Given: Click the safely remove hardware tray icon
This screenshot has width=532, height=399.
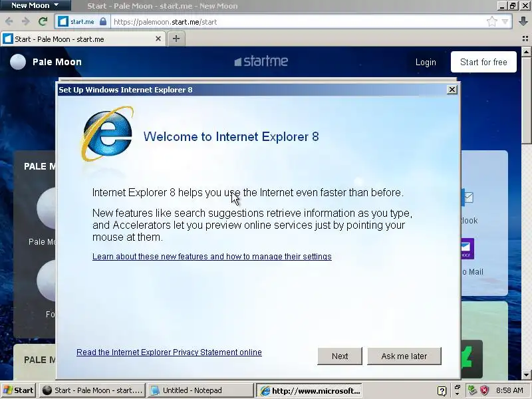Looking at the screenshot, I should [472, 390].
